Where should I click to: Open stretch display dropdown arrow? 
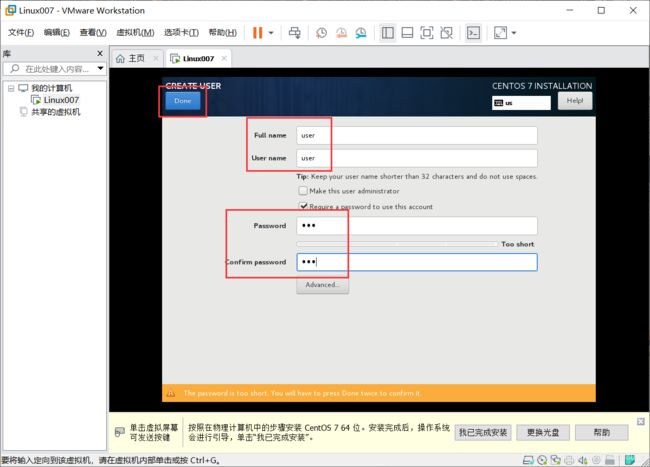(x=514, y=33)
